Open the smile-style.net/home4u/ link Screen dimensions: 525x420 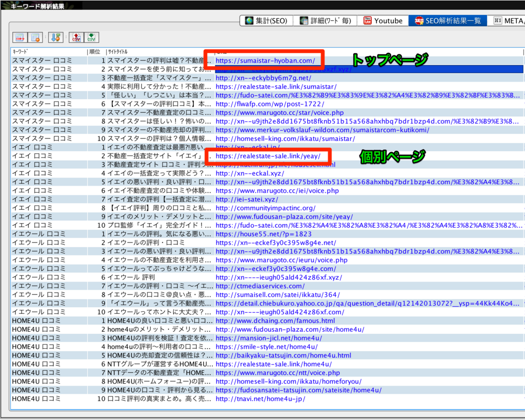pyautogui.click(x=267, y=347)
